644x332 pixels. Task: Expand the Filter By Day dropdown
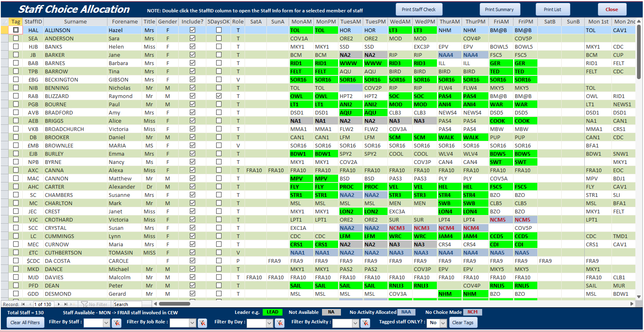coord(269,323)
